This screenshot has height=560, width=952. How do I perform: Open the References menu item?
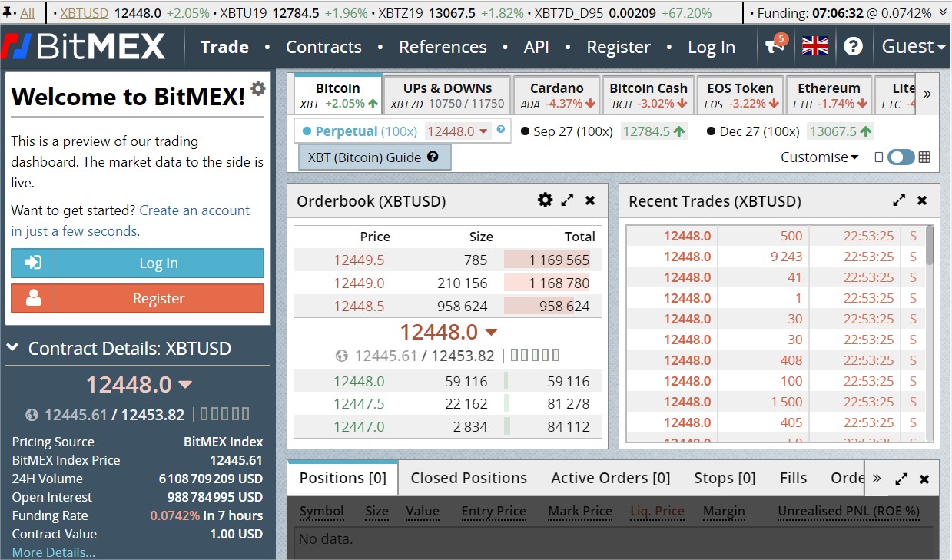tap(443, 47)
